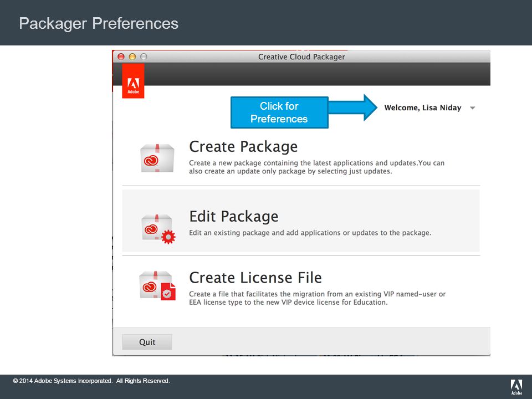Expand the Welcome, Lisa Niday dropdown arrow

point(472,108)
